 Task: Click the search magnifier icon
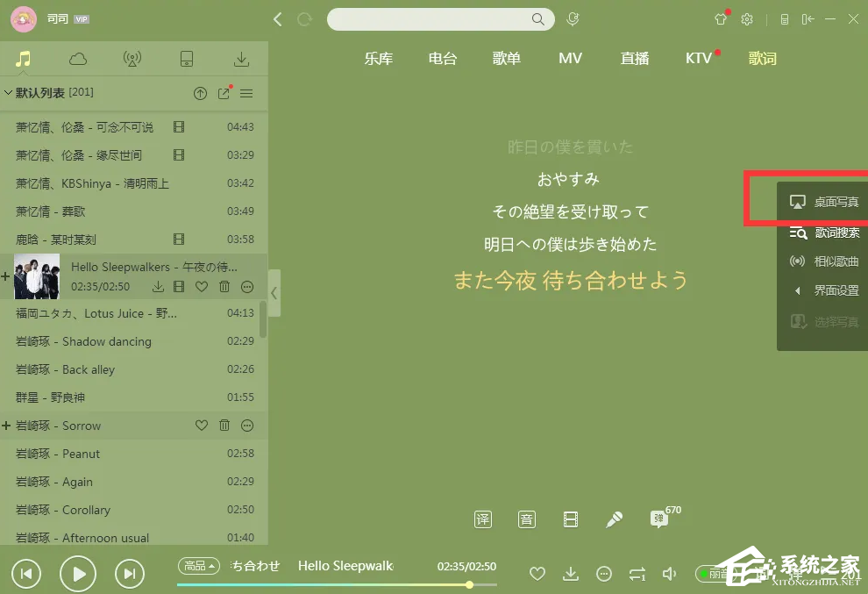(537, 19)
